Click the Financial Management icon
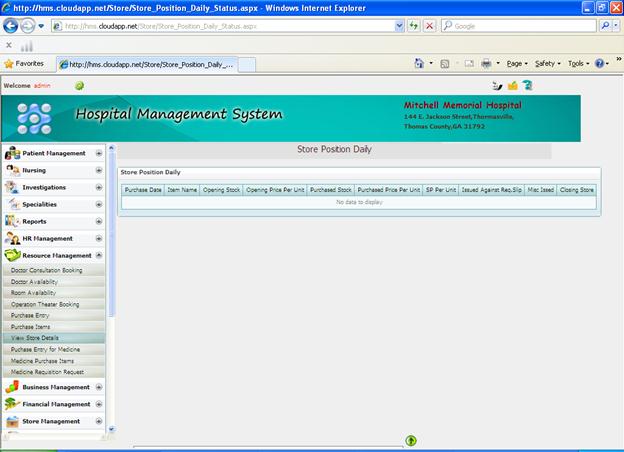Screen dimensions: 624x452 click(12, 404)
